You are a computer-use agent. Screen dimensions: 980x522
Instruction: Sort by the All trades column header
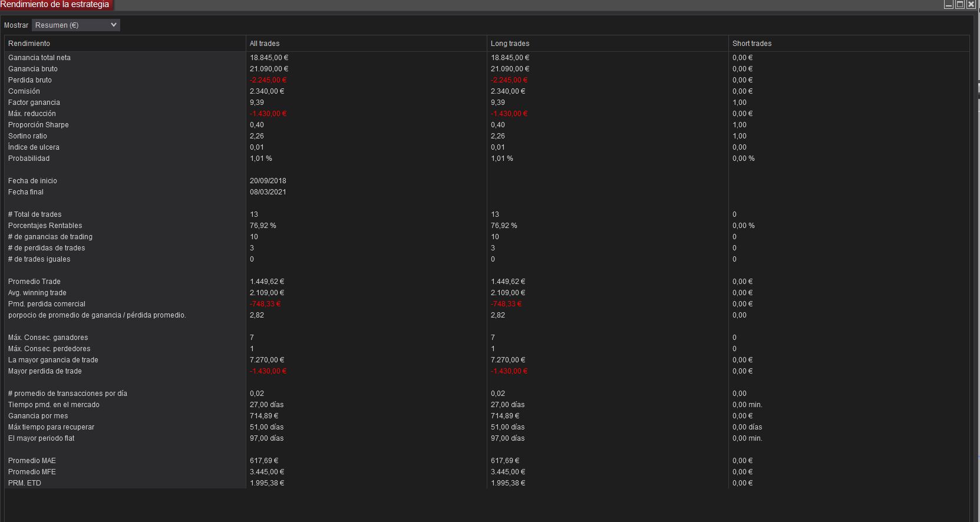click(265, 44)
